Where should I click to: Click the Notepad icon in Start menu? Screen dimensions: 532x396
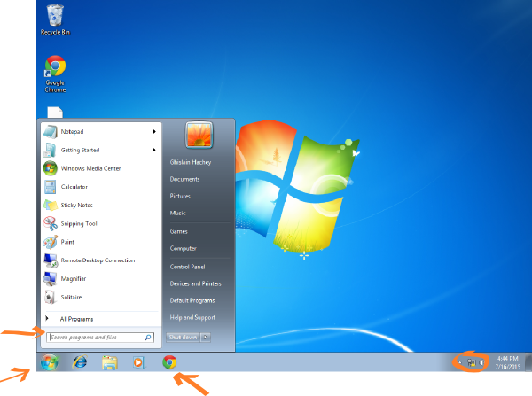(x=51, y=131)
